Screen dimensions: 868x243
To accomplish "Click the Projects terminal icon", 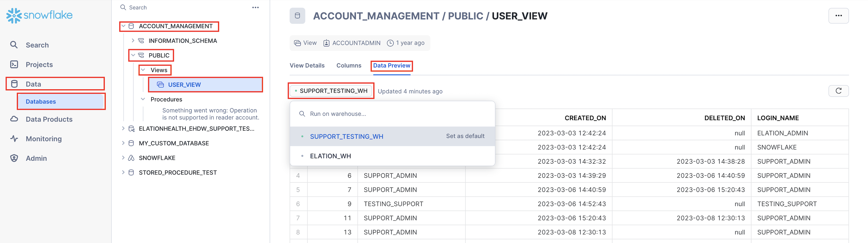I will pyautogui.click(x=14, y=64).
